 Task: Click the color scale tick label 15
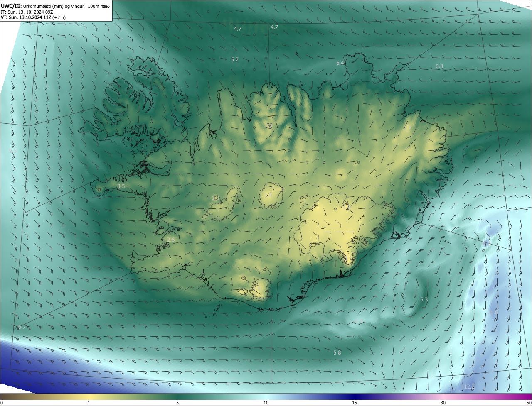tap(355, 403)
